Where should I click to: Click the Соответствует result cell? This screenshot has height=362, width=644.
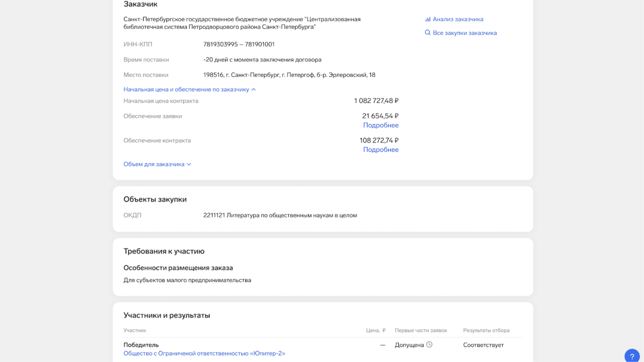click(x=483, y=345)
